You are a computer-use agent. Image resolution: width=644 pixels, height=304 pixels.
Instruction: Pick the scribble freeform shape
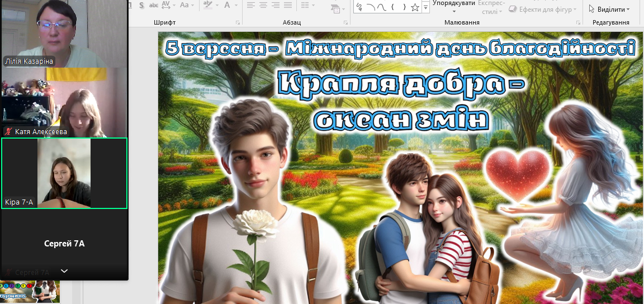point(359,7)
